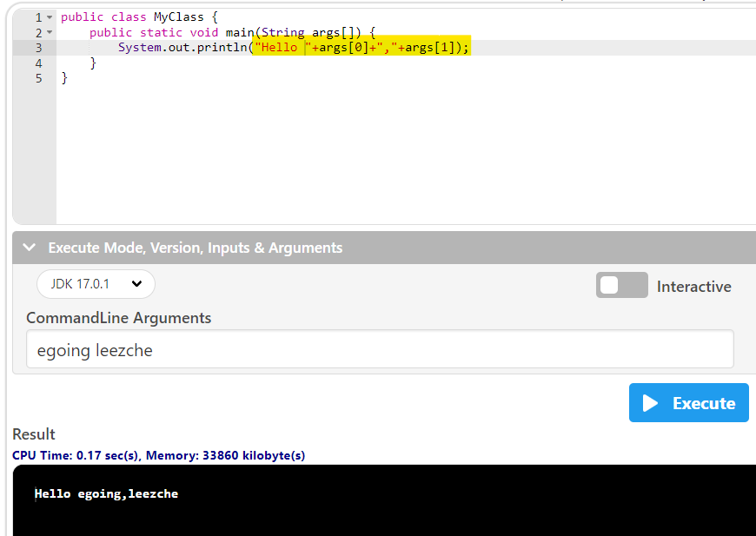Click the CommandLine Arguments input field
This screenshot has width=756, height=536.
point(380,349)
